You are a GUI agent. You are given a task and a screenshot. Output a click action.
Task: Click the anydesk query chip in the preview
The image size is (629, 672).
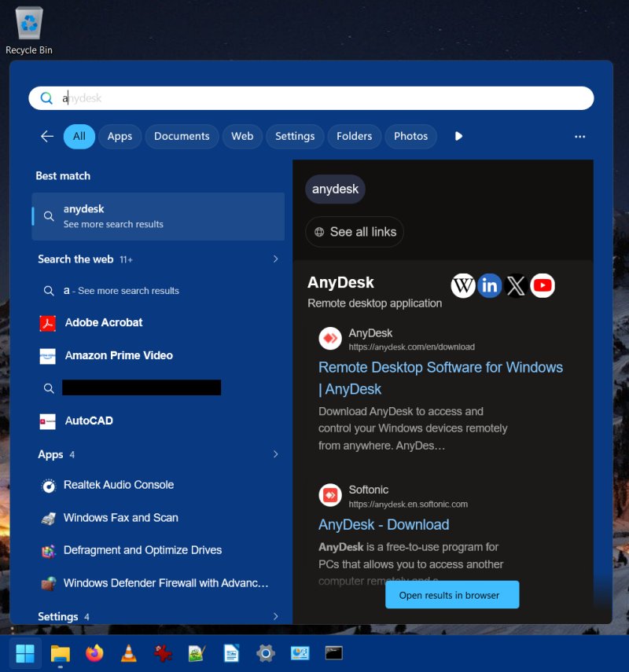335,189
